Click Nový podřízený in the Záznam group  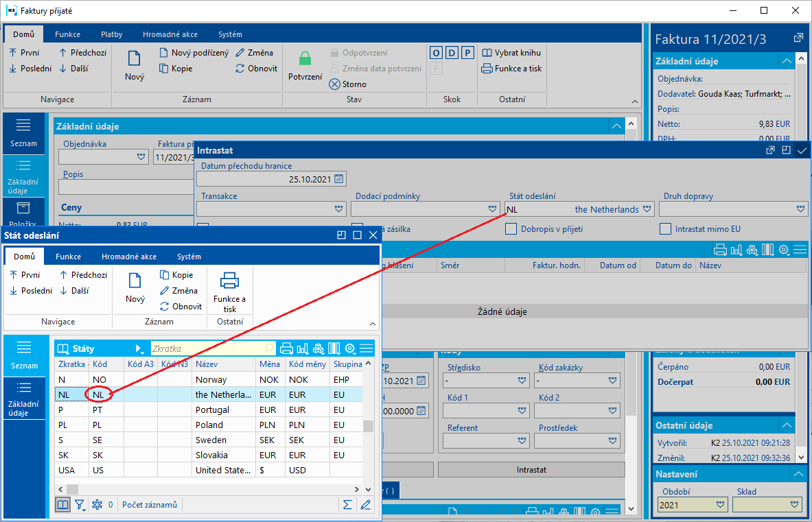click(194, 53)
